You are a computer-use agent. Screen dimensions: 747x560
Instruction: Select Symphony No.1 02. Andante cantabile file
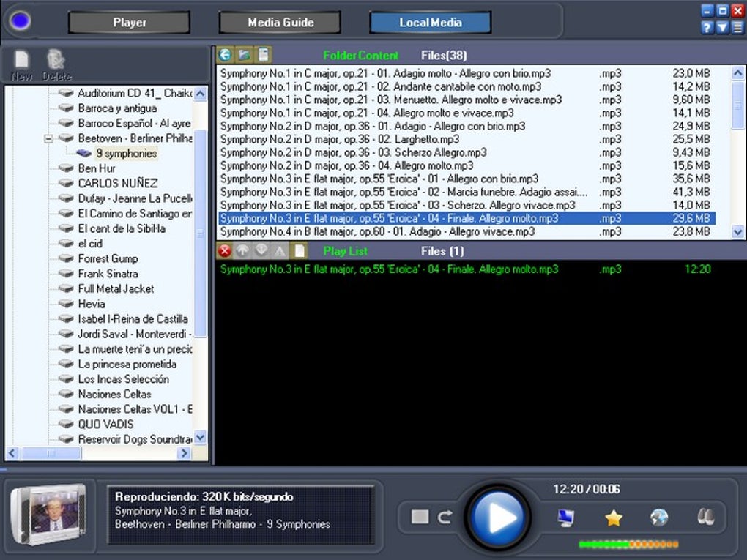point(467,86)
